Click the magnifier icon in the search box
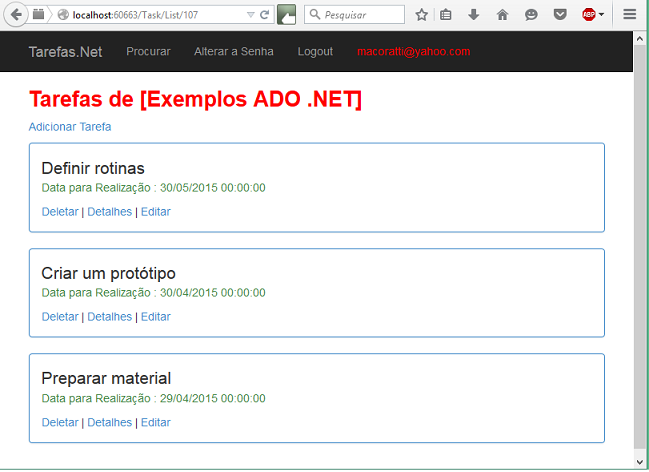Screen dimensions: 649x472 (x=315, y=14)
